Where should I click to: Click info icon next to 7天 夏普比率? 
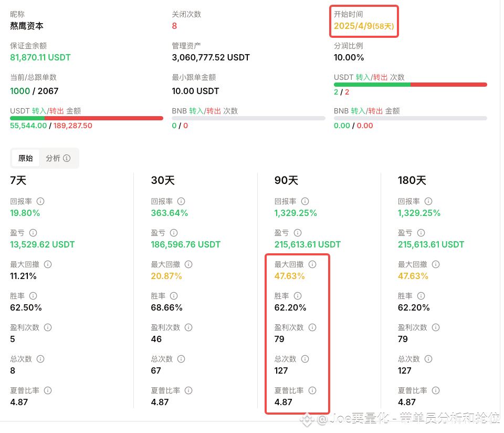(48, 390)
